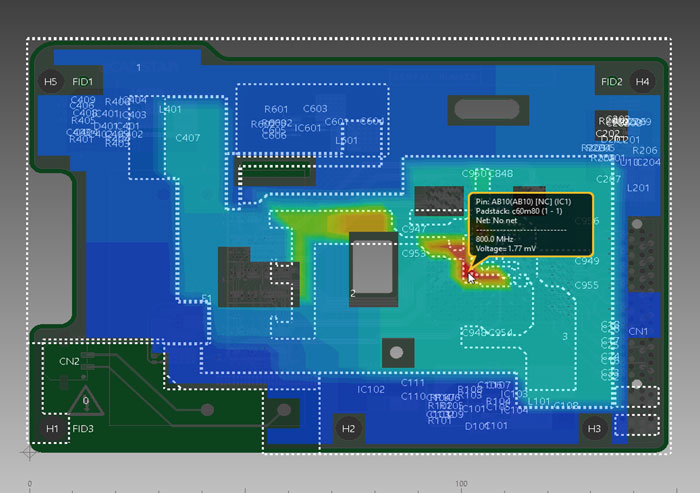Click the H3 mounting hole
The image size is (700, 493).
coord(594,429)
